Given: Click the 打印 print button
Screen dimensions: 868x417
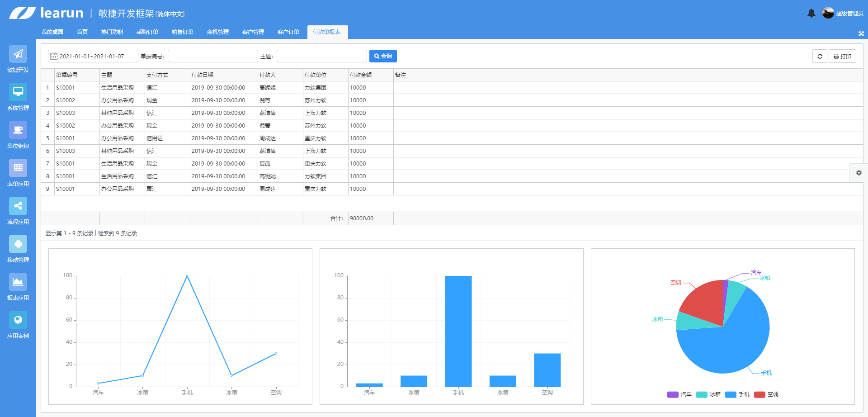Looking at the screenshot, I should (842, 56).
